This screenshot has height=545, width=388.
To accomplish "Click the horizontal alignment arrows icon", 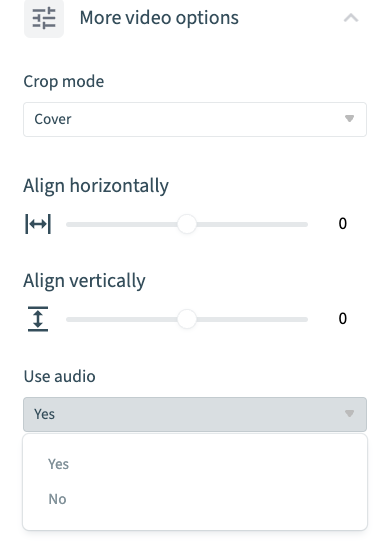I will coord(38,224).
